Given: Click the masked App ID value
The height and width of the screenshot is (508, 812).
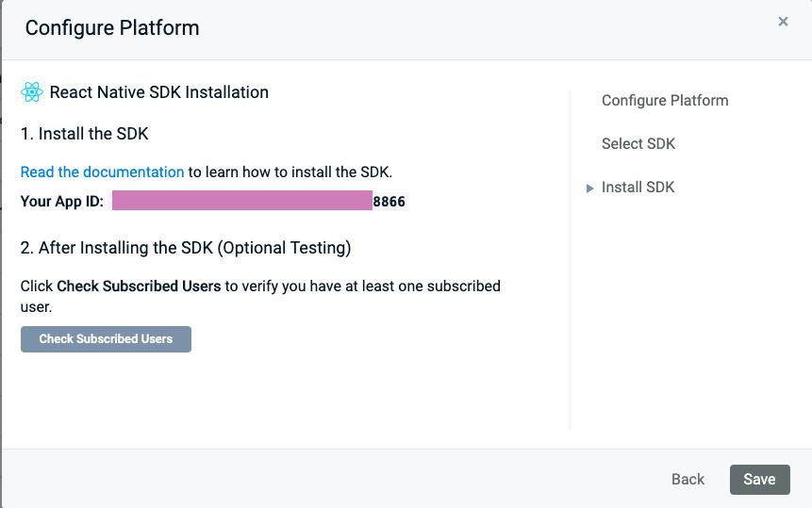Looking at the screenshot, I should [x=241, y=201].
